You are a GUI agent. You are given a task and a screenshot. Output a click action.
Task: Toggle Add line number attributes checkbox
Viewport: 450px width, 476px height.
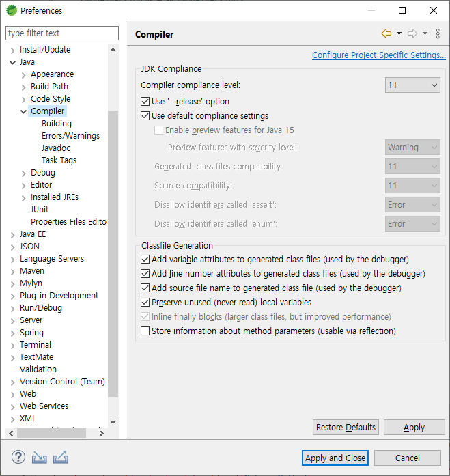pos(145,274)
